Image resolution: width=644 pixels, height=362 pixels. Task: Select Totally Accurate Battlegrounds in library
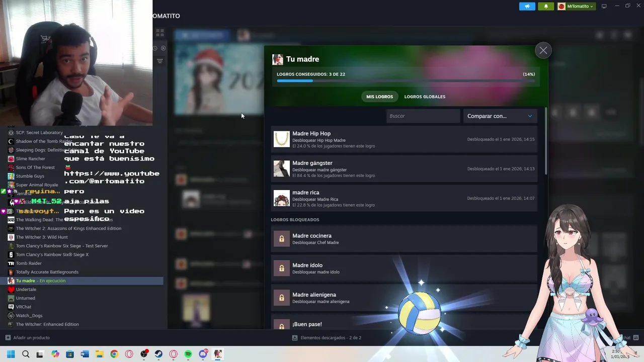point(47,272)
